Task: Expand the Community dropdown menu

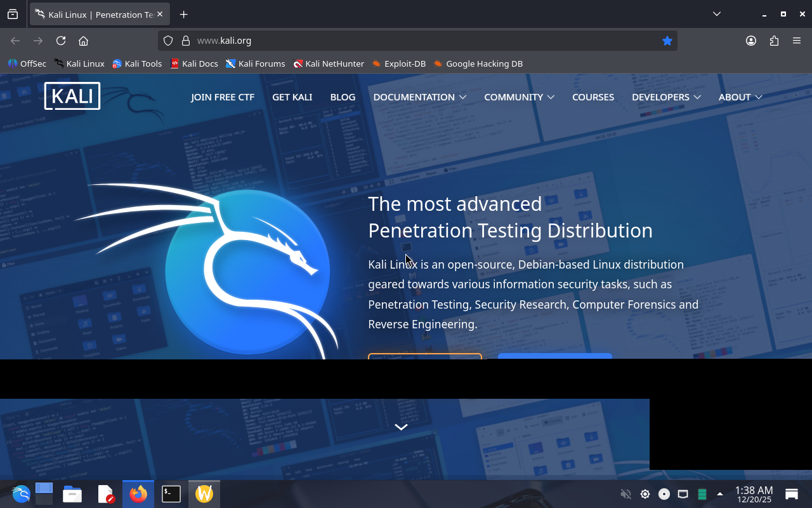Action: click(519, 97)
